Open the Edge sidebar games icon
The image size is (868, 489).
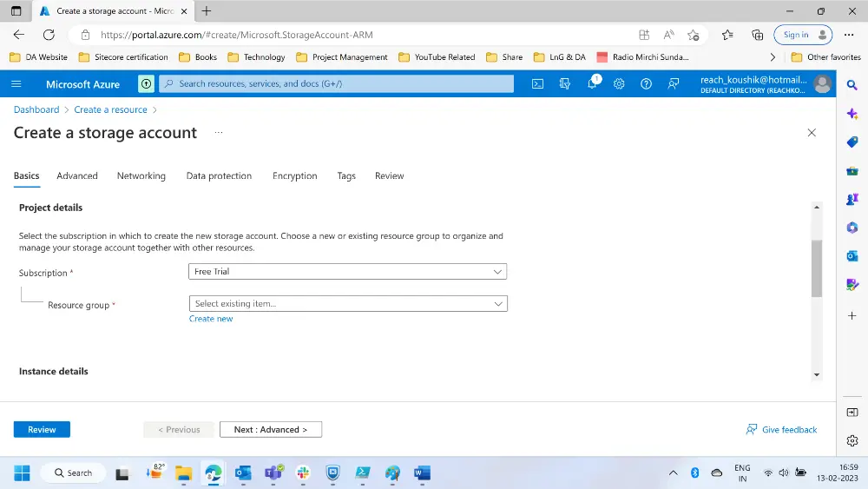(x=852, y=199)
